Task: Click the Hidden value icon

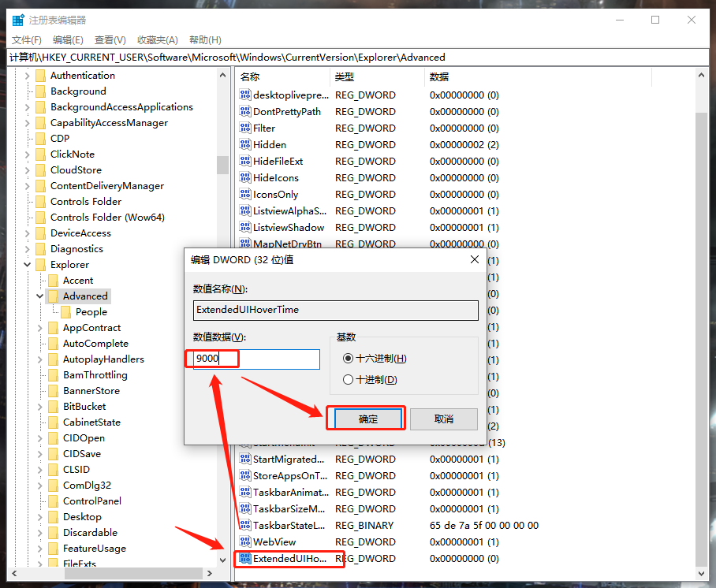Action: [245, 144]
